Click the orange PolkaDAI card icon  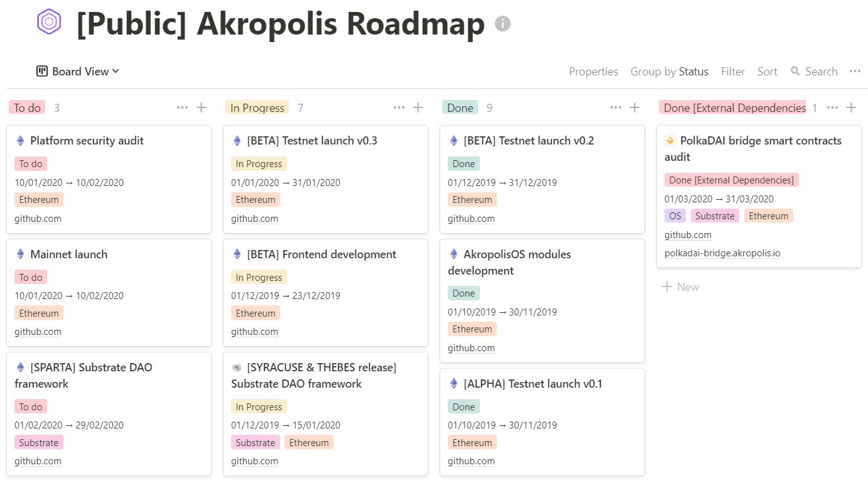coord(670,141)
